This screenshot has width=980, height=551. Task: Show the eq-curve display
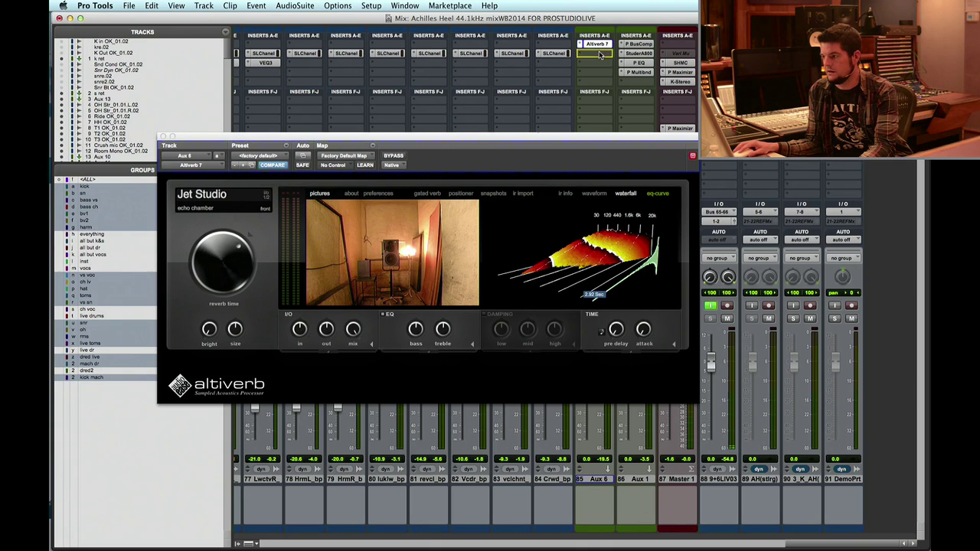(658, 194)
